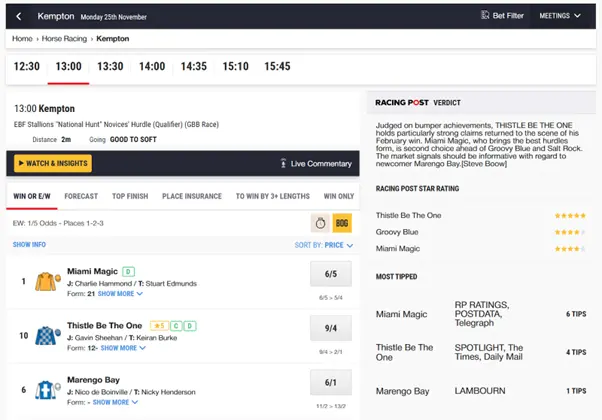The height and width of the screenshot is (420, 602).
Task: Switch to the Forecast tab
Action: [x=80, y=197]
